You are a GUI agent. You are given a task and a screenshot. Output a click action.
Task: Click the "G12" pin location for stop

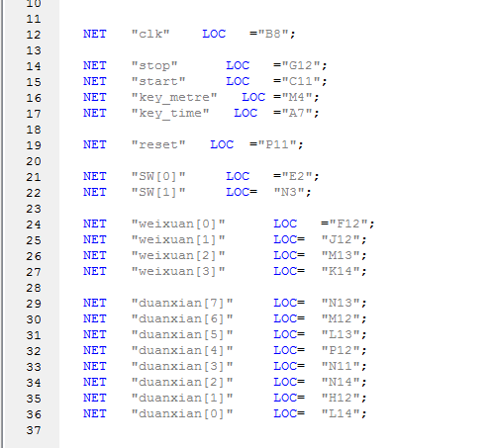(301, 65)
